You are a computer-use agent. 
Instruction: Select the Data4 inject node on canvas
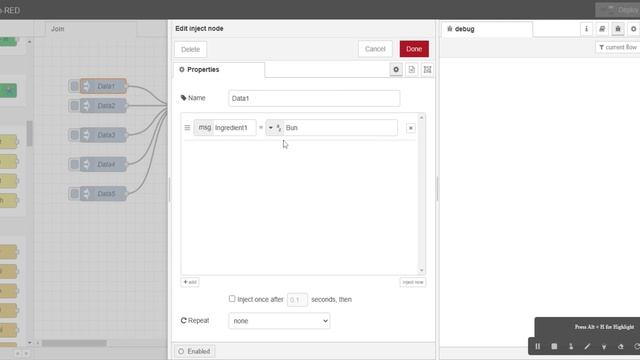tap(103, 164)
